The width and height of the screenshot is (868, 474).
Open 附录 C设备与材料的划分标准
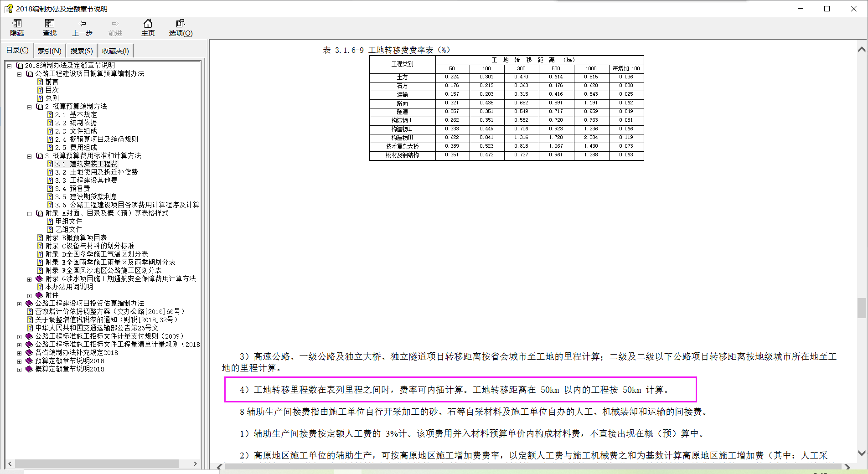90,246
